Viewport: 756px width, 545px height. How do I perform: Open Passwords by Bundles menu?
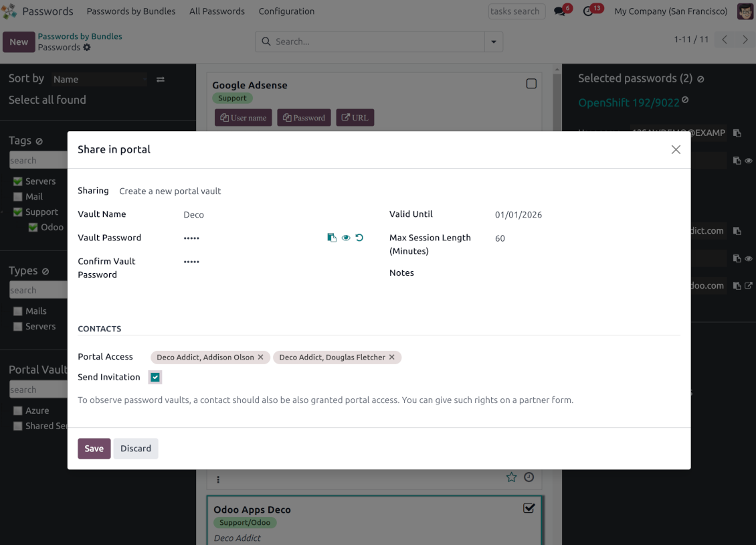131,11
